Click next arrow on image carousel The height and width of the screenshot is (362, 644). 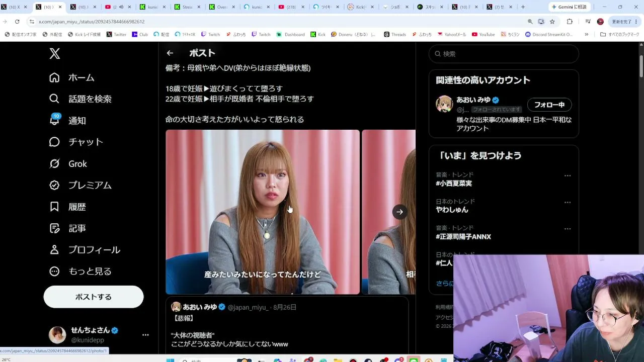point(399,212)
